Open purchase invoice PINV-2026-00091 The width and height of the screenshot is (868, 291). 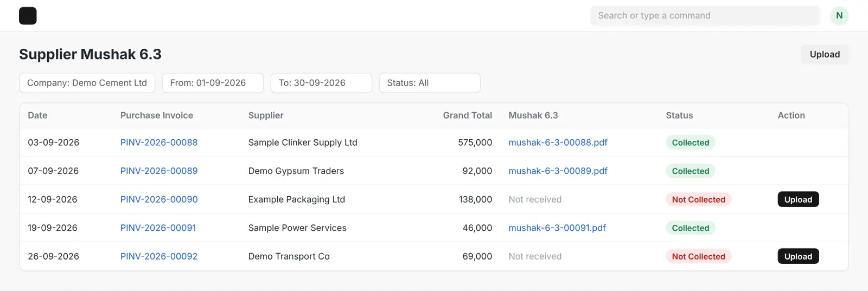[158, 228]
